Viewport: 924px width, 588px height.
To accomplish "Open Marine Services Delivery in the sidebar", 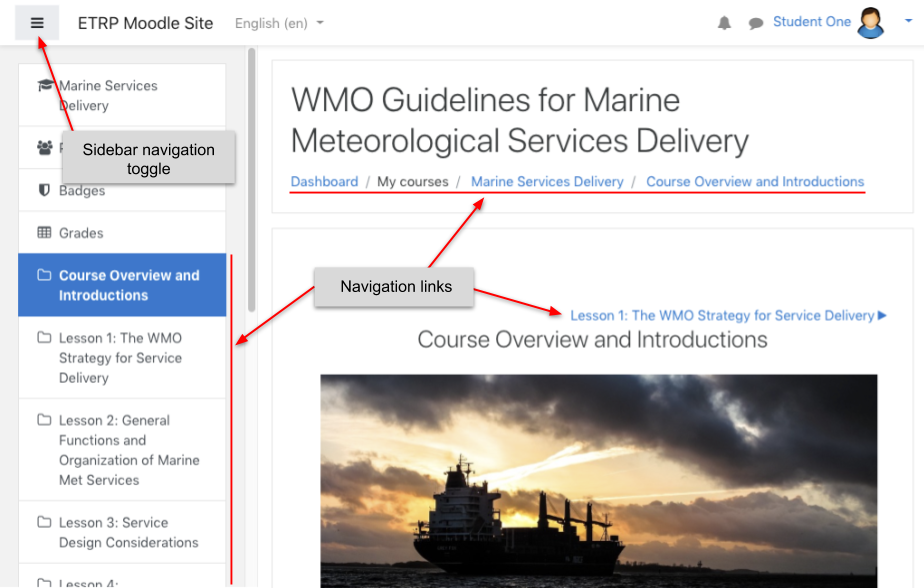I will (122, 95).
